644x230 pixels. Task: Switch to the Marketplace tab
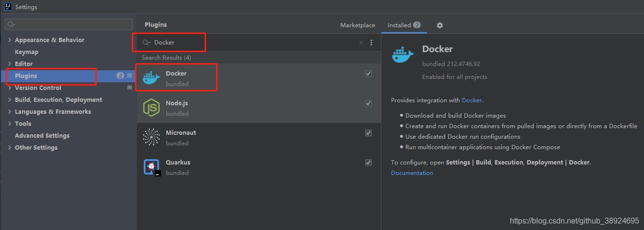357,25
